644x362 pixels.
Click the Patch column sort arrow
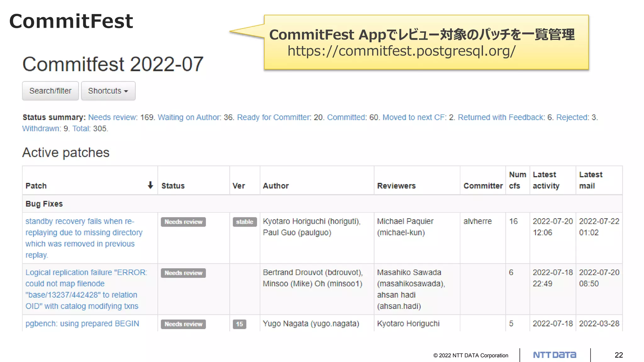coord(150,185)
